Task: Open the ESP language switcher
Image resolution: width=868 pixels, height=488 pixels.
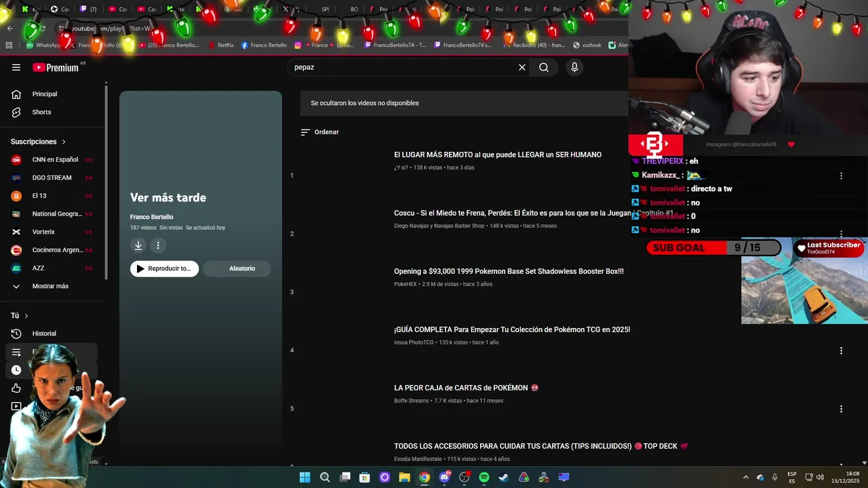Action: point(792,477)
